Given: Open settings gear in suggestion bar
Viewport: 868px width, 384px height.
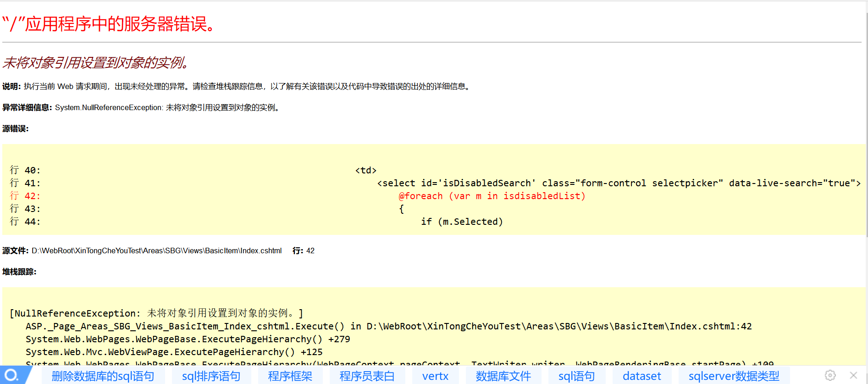Looking at the screenshot, I should point(830,375).
